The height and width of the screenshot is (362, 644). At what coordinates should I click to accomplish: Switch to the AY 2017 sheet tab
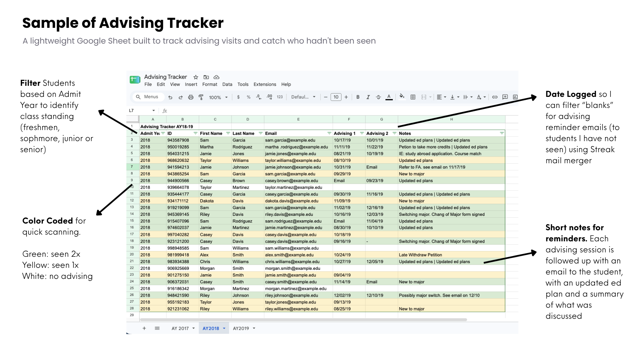183,328
